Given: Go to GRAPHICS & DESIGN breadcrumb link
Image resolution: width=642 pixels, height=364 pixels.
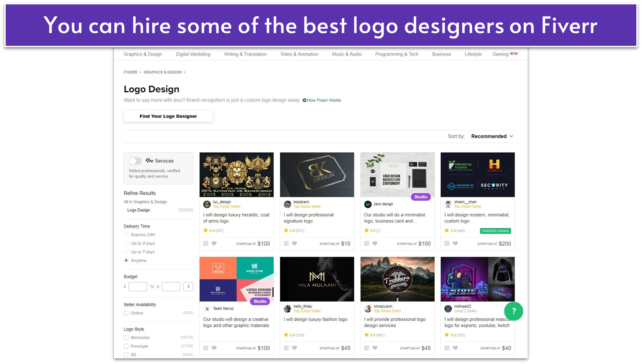Looking at the screenshot, I should click(x=162, y=72).
